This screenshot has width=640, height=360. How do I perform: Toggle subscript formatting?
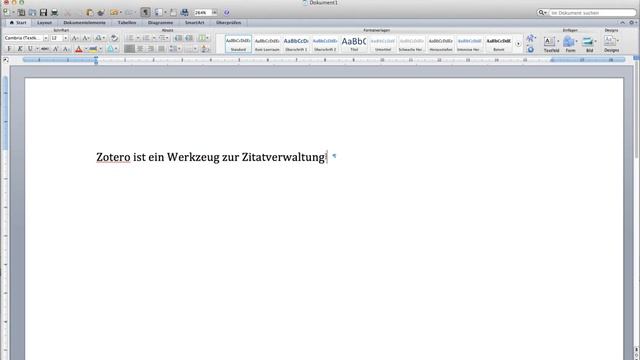66,49
